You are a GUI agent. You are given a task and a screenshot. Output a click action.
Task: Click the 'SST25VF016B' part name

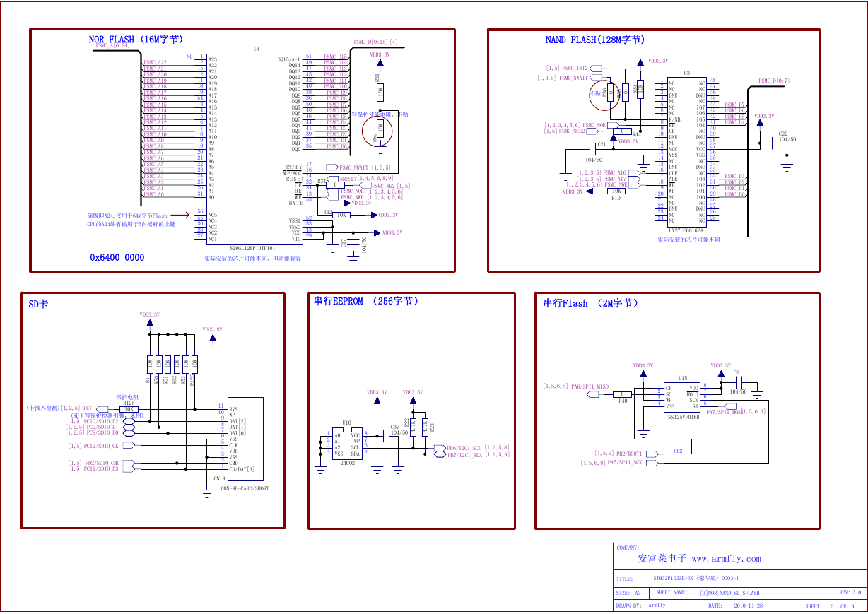pos(683,418)
